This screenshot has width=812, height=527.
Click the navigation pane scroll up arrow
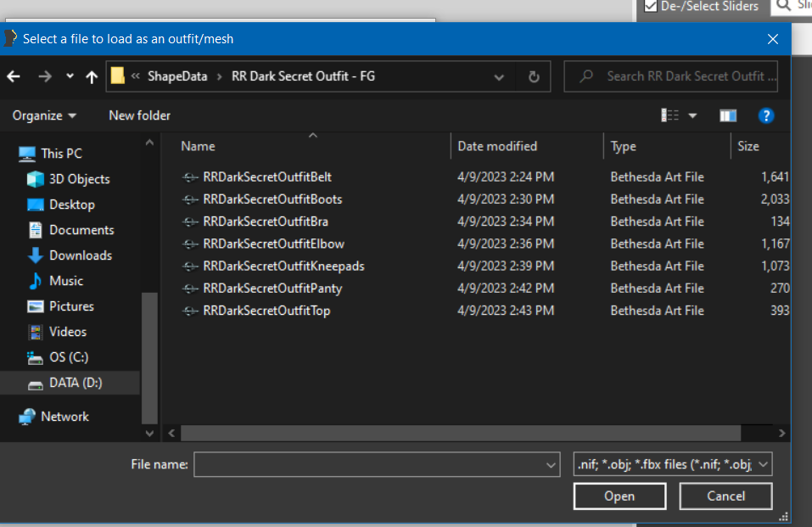click(149, 143)
